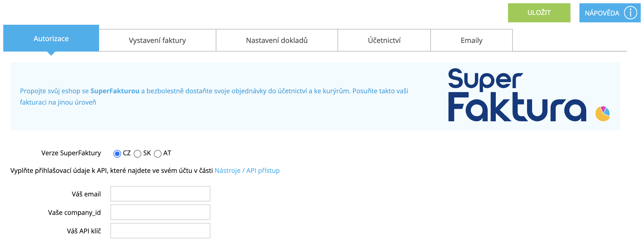Focus the Váš email input field
The image size is (644, 242).
[x=160, y=194]
